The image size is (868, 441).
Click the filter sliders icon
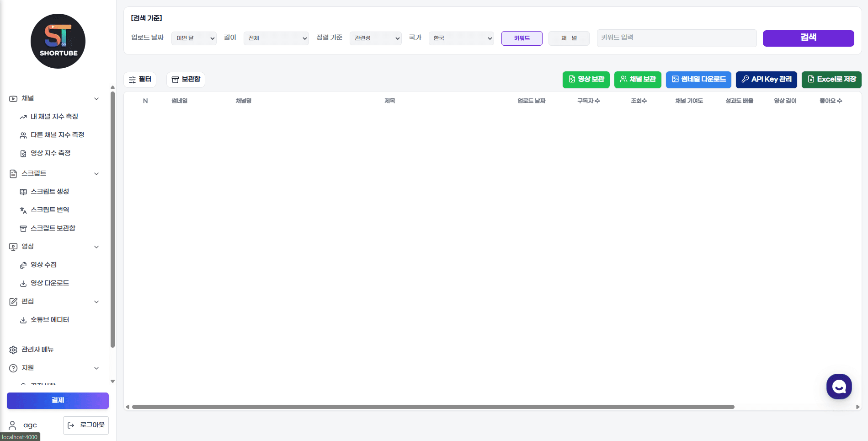point(133,80)
